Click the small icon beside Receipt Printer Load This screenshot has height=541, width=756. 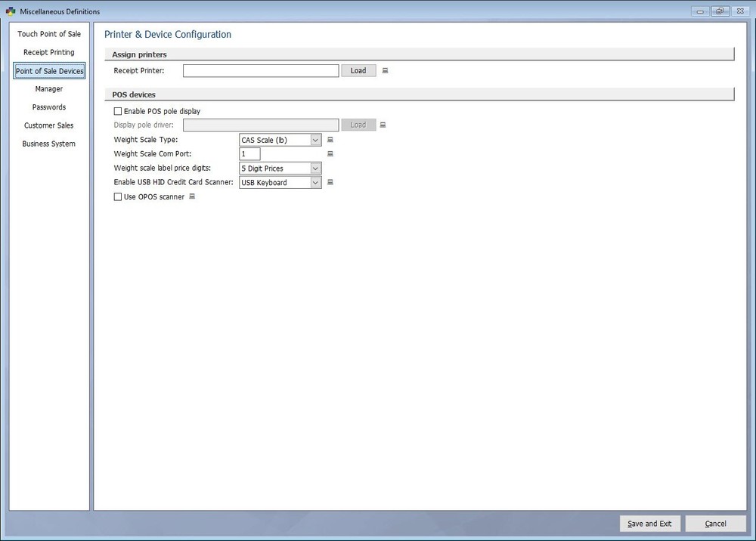click(385, 71)
